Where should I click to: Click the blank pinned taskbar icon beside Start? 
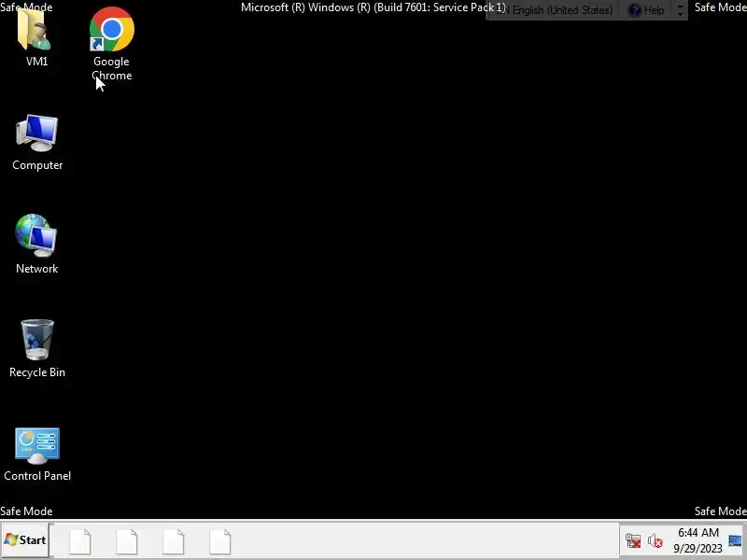tap(80, 541)
